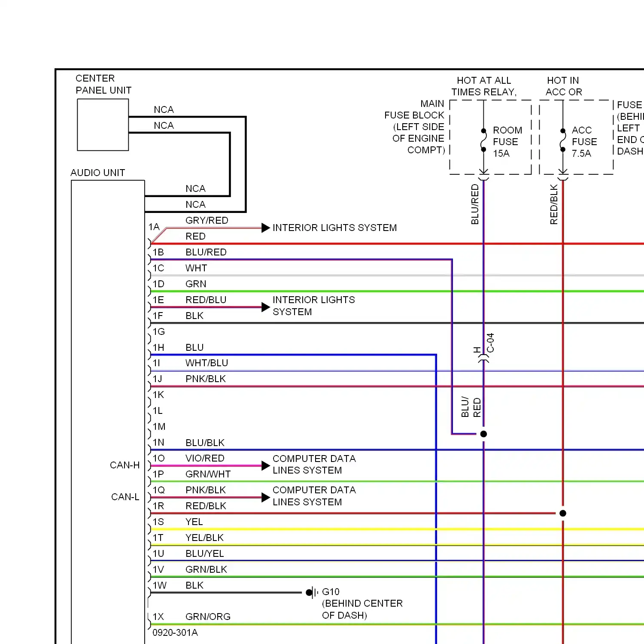Click pin 1W BLK label
This screenshot has height=644, width=644.
[194, 585]
